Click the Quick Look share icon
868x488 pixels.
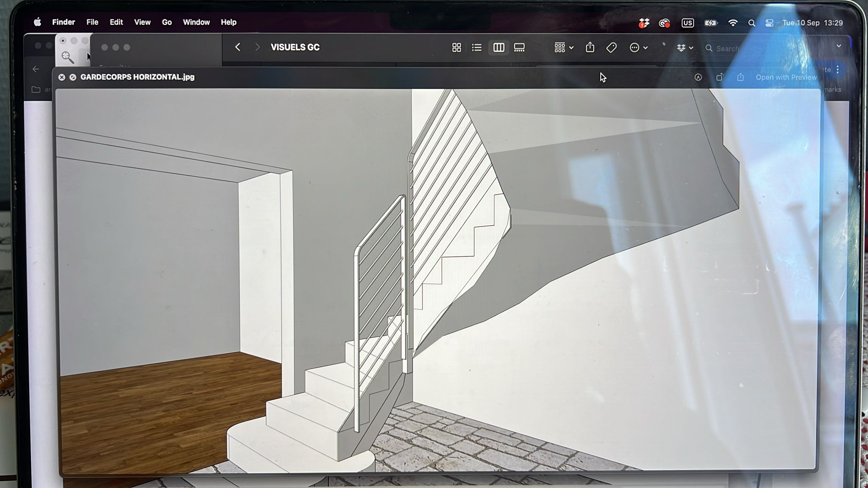[x=740, y=77]
